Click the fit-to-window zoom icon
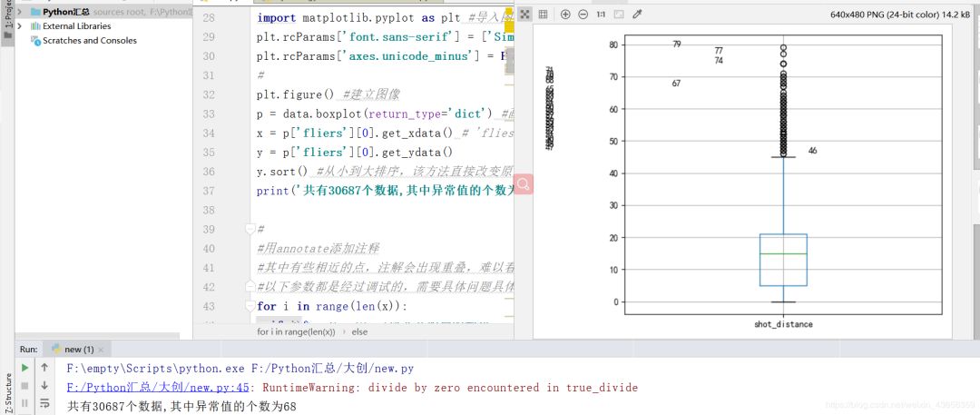980x415 pixels. (618, 15)
